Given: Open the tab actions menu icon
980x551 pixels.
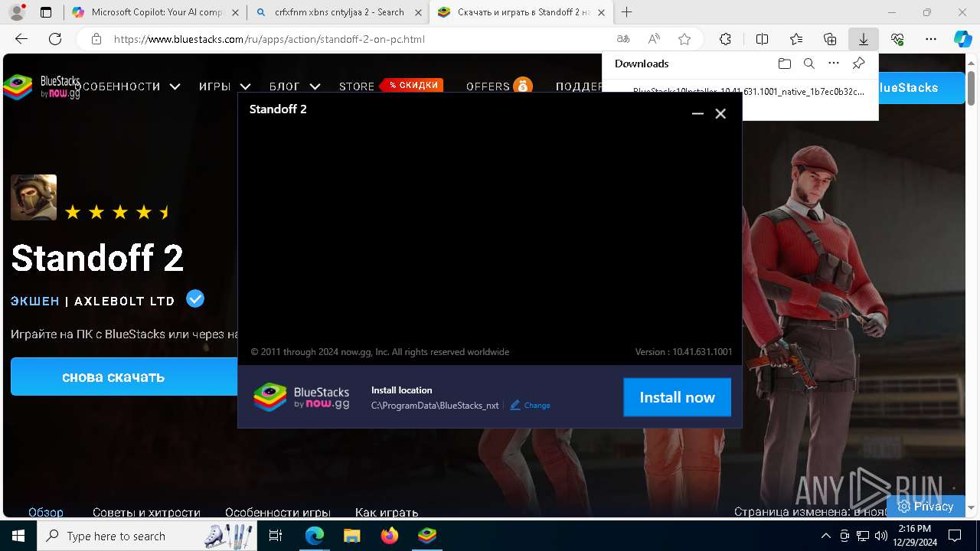Looking at the screenshot, I should [46, 12].
